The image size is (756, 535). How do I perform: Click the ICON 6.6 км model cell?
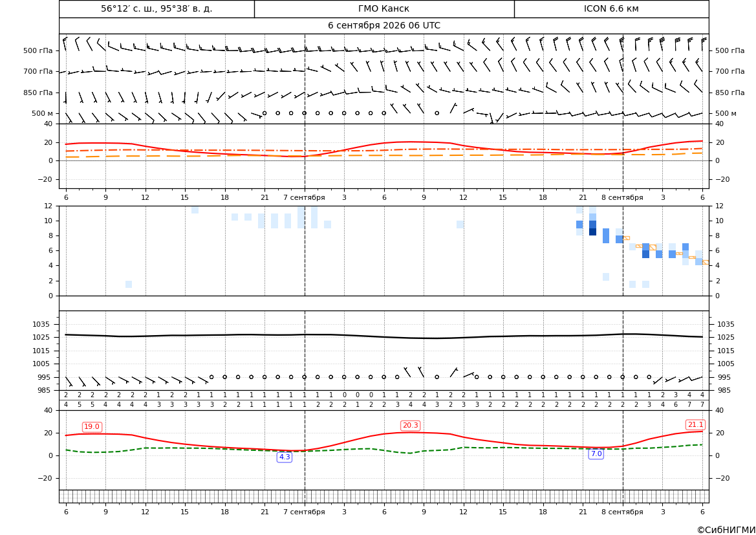point(611,8)
